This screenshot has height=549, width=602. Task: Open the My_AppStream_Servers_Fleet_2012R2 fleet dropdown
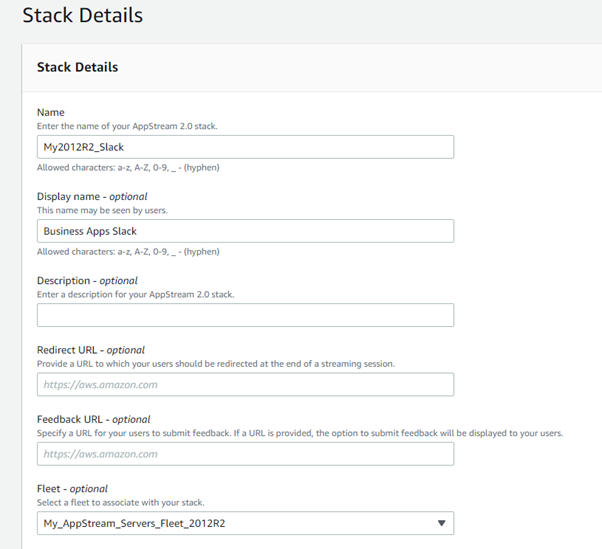(x=245, y=523)
